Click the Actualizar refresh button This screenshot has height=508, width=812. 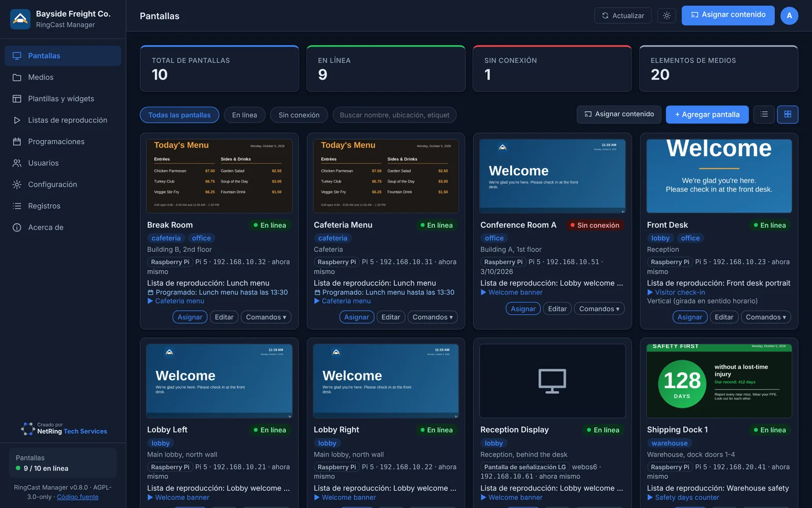[623, 16]
